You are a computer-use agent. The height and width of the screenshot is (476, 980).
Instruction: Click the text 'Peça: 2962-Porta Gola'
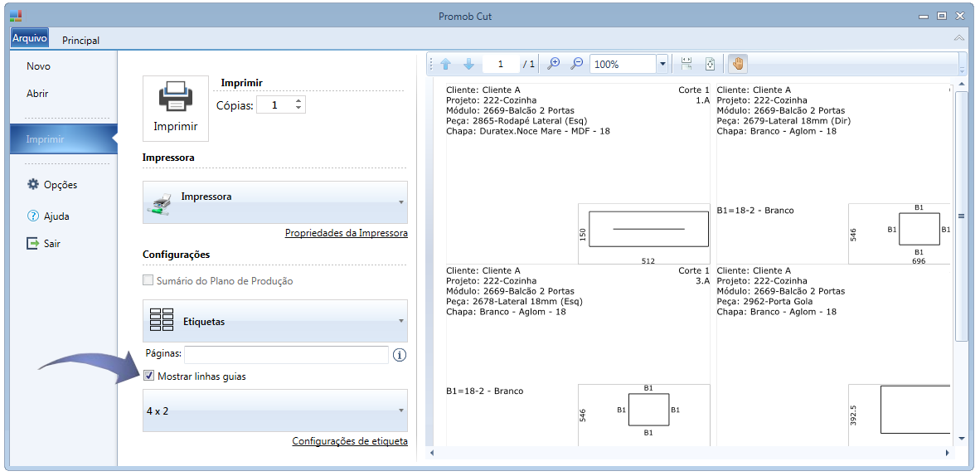[765, 302]
